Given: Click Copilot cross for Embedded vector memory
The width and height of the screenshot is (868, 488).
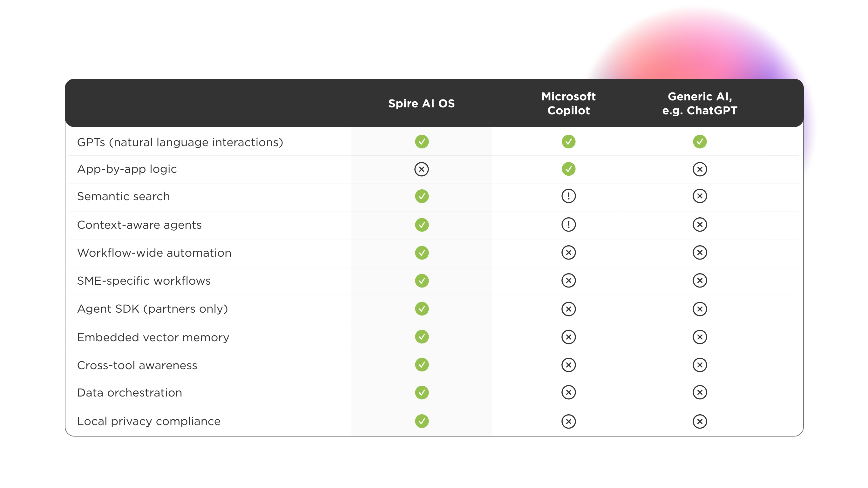Looking at the screenshot, I should click(x=568, y=337).
